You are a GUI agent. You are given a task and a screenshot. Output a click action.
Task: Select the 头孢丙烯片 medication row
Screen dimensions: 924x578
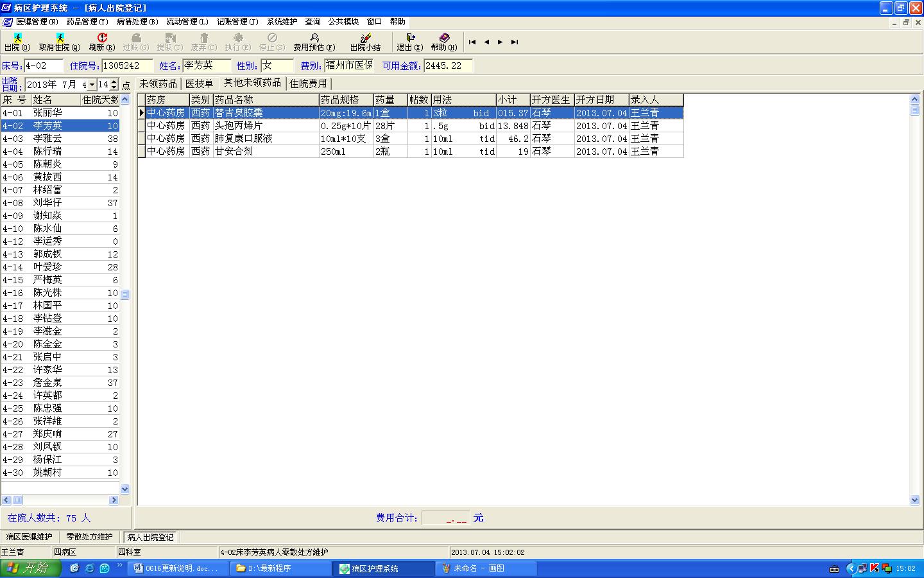(x=411, y=126)
